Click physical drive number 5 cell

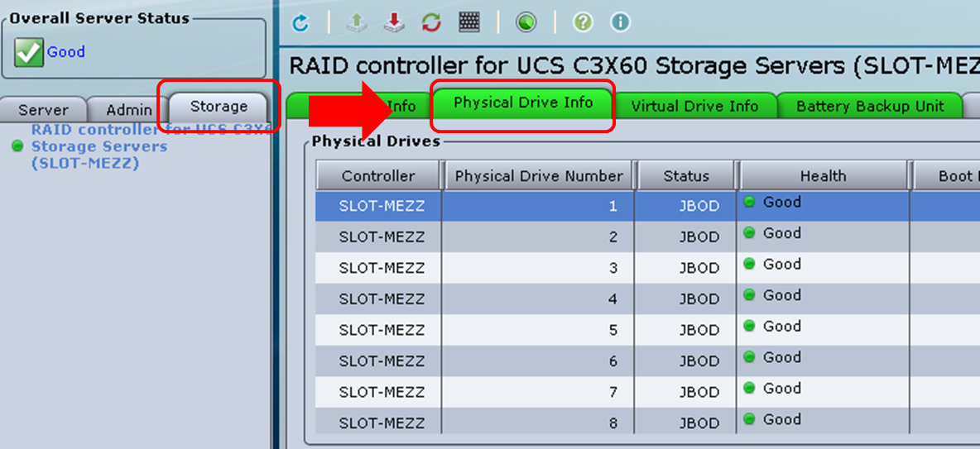(x=538, y=331)
